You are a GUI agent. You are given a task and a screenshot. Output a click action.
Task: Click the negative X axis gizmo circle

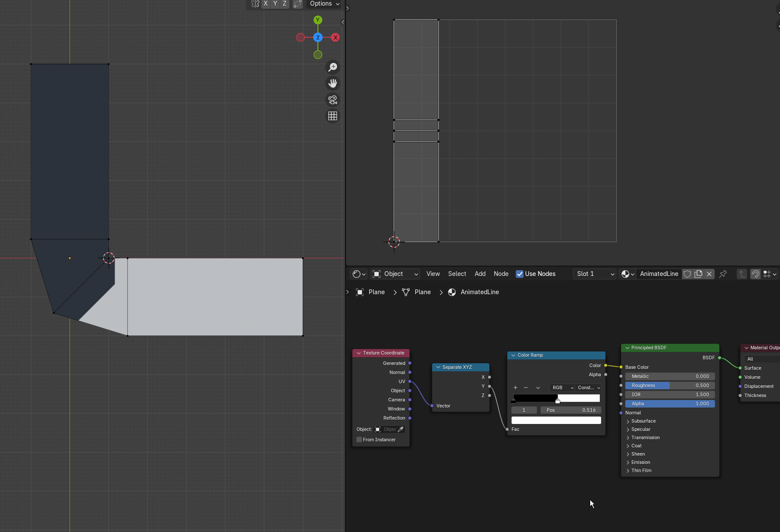point(301,37)
